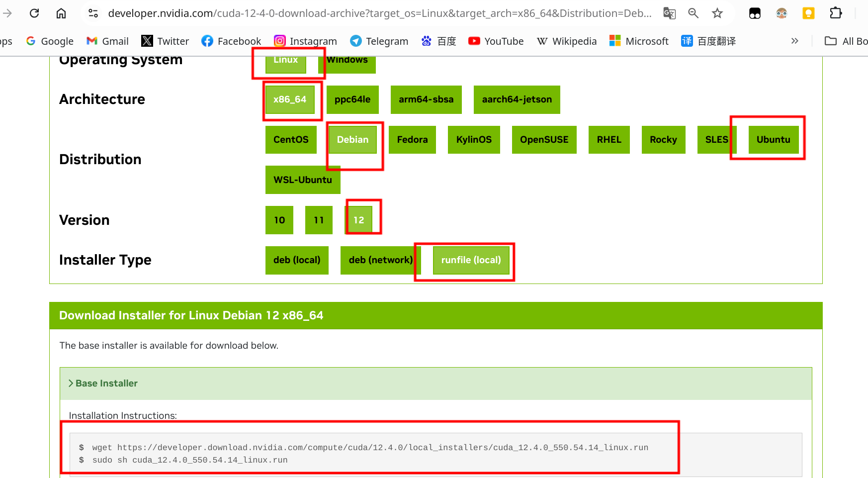The width and height of the screenshot is (868, 478).
Task: Click the 'Installation Instructions:' label
Action: (x=123, y=416)
